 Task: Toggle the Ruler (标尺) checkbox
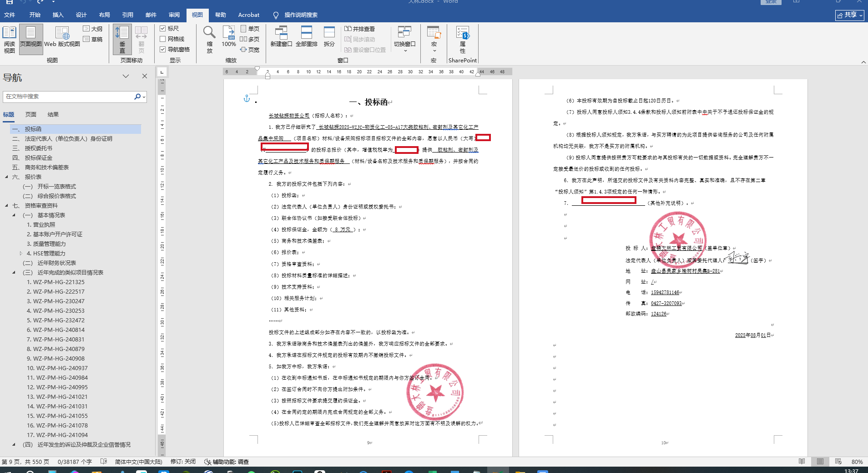coord(169,28)
